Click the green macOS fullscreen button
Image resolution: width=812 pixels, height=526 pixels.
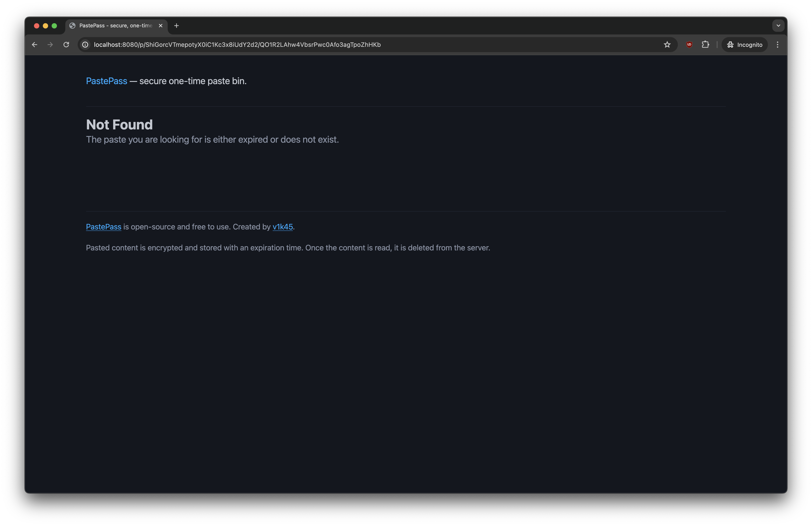54,26
